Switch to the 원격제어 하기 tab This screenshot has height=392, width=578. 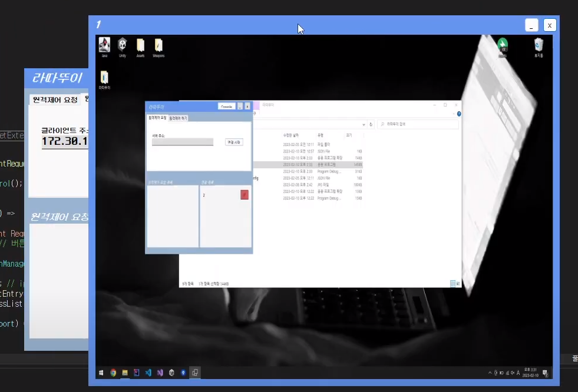177,117
